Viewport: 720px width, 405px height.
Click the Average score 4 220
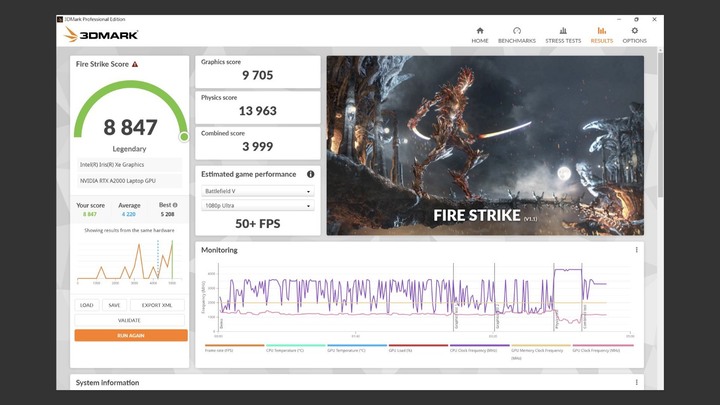(x=129, y=214)
